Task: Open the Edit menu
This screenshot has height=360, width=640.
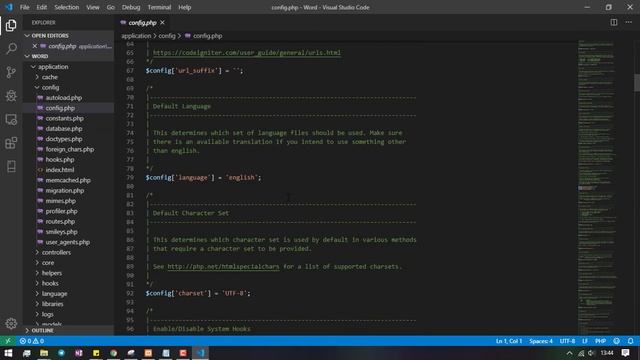Action: 42,7
